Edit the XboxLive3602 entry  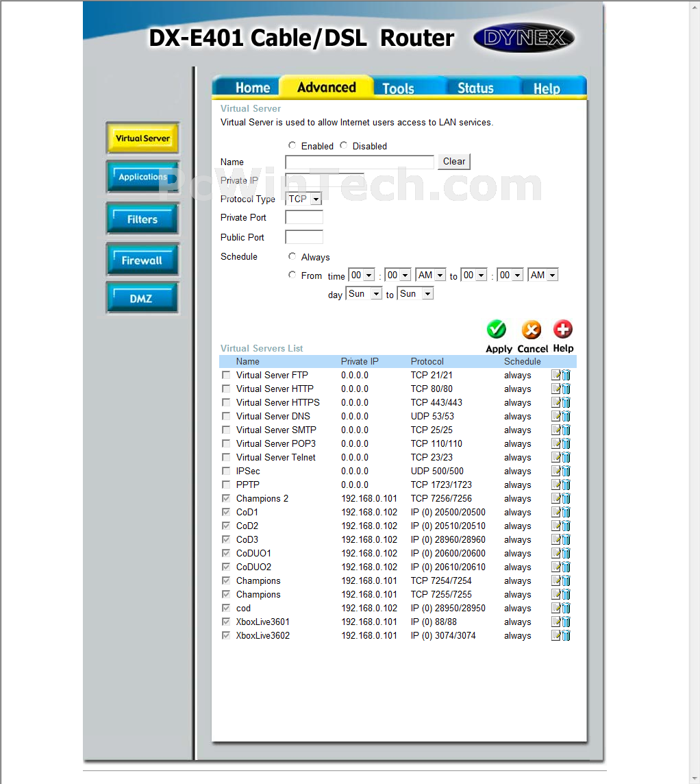click(x=555, y=635)
